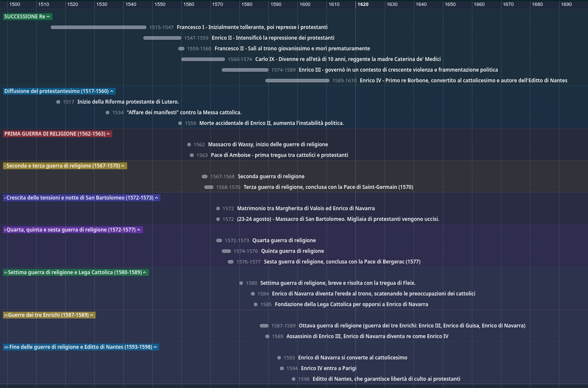Click the 1517 Riforma protestante event dot

click(x=58, y=102)
